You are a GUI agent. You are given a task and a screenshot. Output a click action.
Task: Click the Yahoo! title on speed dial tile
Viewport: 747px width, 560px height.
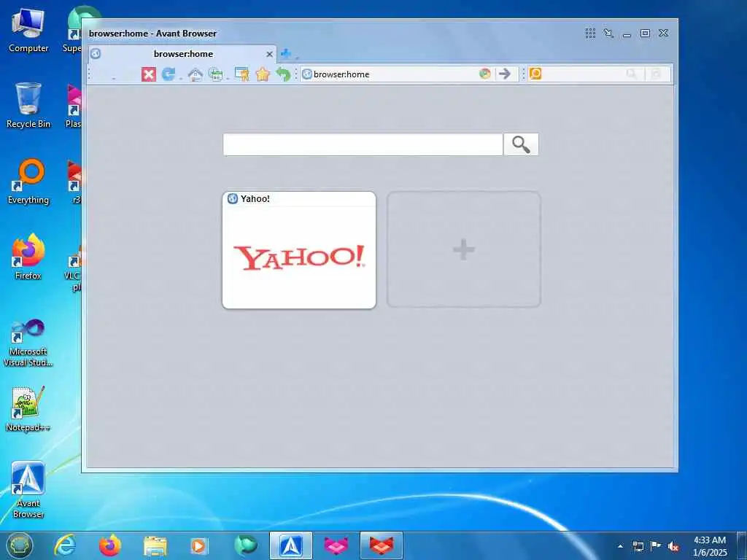point(255,198)
